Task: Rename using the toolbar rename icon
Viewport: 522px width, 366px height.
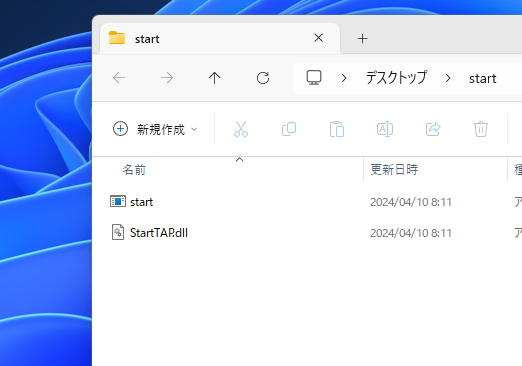Action: (x=385, y=129)
